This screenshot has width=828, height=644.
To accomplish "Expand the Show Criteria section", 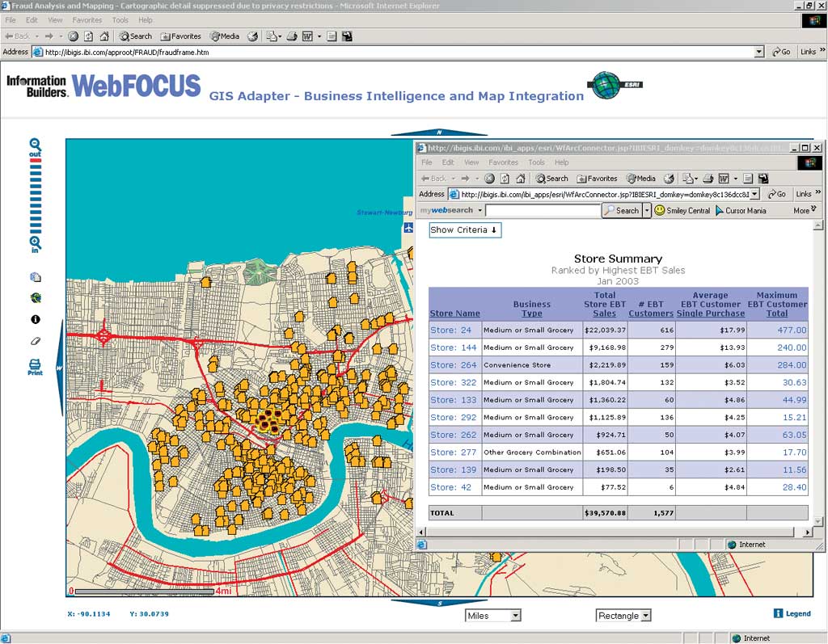I will pyautogui.click(x=464, y=230).
